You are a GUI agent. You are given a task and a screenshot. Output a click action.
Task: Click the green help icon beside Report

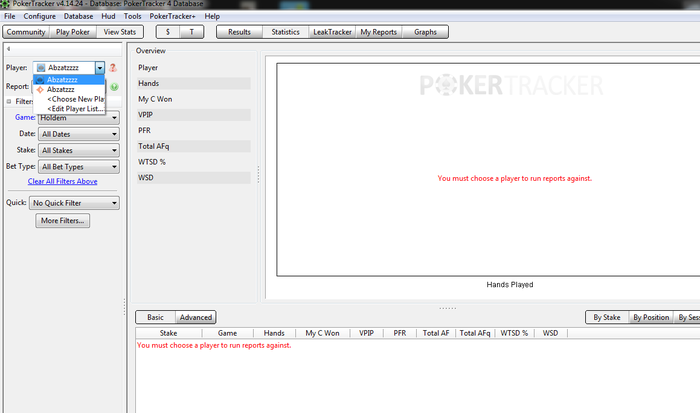click(x=114, y=87)
